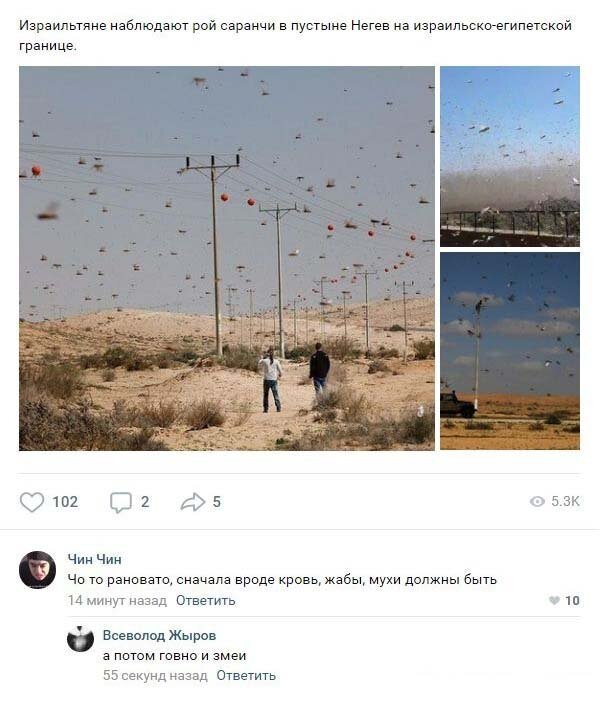Open Всеволод Жыров's profile avatar
This screenshot has width=602, height=703.
(x=81, y=640)
